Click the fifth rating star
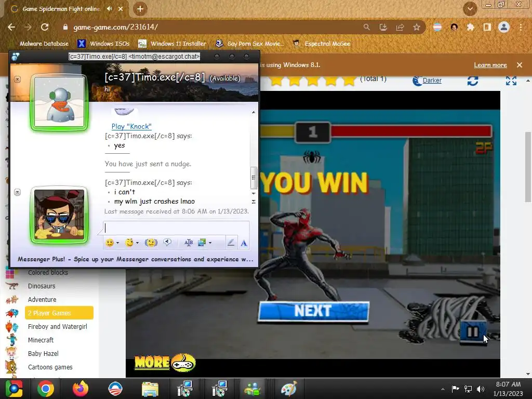Viewport: 532px width, 399px height. tap(349, 81)
